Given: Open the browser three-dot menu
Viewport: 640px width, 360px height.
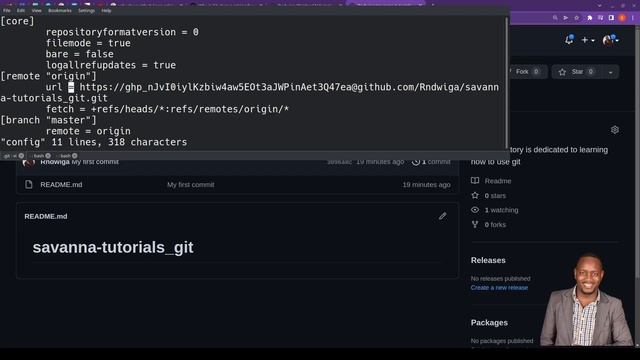Looking at the screenshot, I should tap(633, 18).
